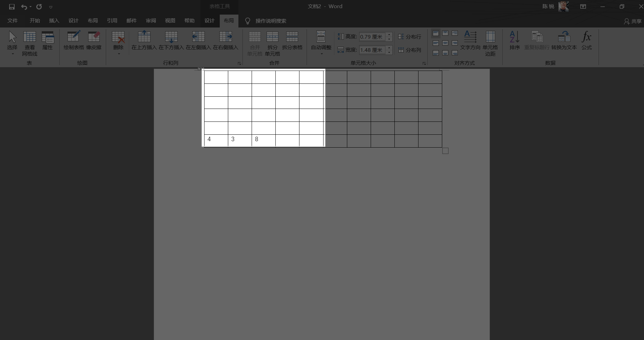The height and width of the screenshot is (340, 644).
Task: Open 单元格边距 (Cell Margins)
Action: [490, 43]
